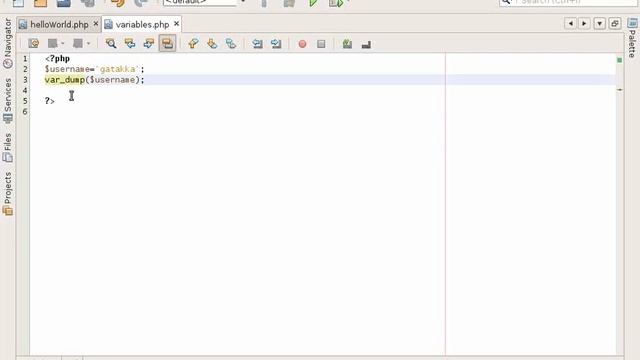Image resolution: width=640 pixels, height=360 pixels.
Task: Click the $username='gatakka'; code line
Action: 95,69
